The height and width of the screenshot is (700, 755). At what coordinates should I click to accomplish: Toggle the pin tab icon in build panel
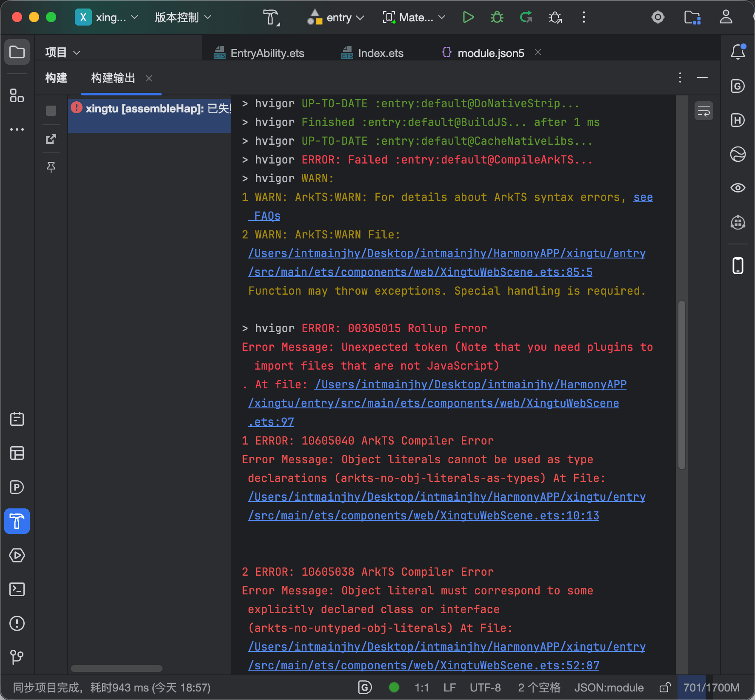[51, 167]
